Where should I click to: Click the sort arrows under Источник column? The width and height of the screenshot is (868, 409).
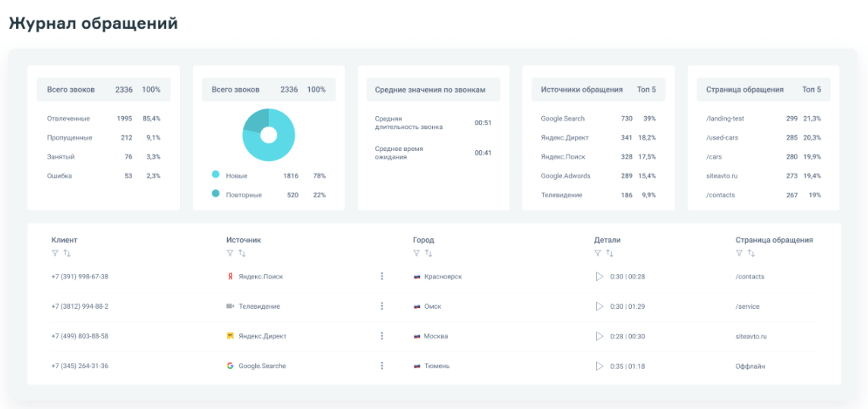242,253
